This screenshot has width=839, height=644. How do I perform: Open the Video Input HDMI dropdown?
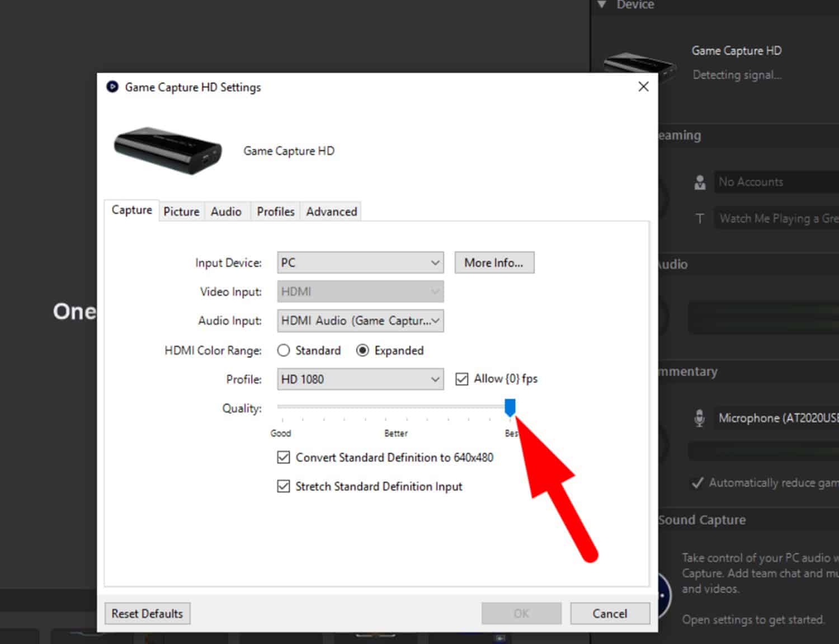pos(360,292)
